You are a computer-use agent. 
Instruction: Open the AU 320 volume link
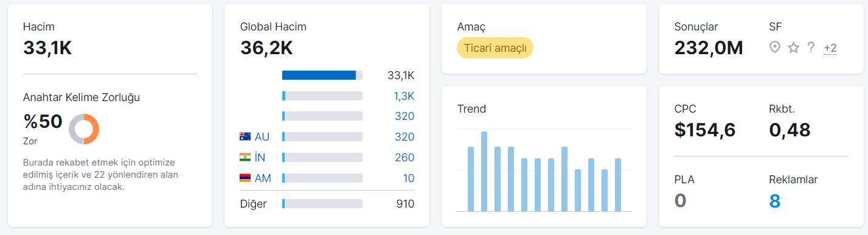point(404,136)
